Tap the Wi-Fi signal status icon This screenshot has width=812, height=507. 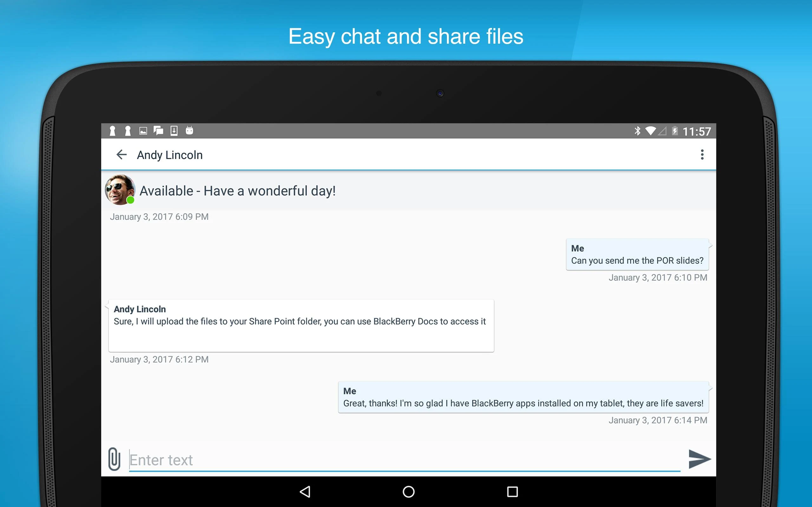tap(651, 131)
